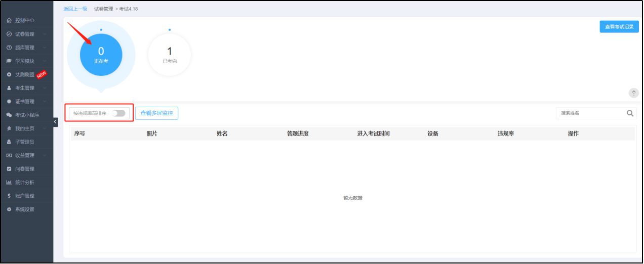Viewport: 644px width, 264px height.
Task: Click 试卷管理 in the breadcrumb
Action: click(104, 9)
